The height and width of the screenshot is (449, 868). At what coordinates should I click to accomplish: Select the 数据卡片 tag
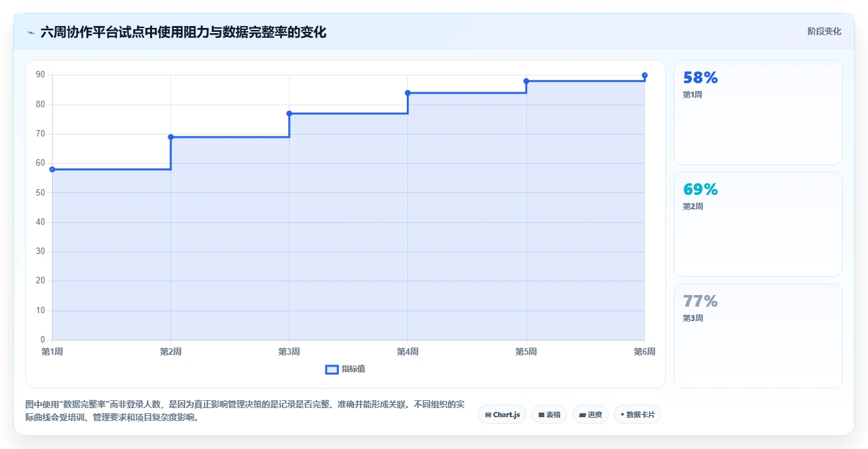pyautogui.click(x=637, y=415)
